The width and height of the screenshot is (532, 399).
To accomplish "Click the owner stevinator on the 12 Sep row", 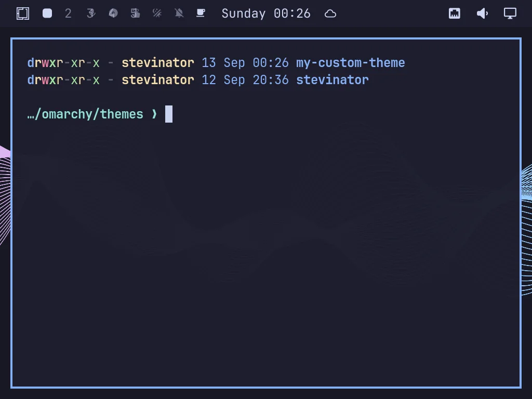I will click(158, 79).
